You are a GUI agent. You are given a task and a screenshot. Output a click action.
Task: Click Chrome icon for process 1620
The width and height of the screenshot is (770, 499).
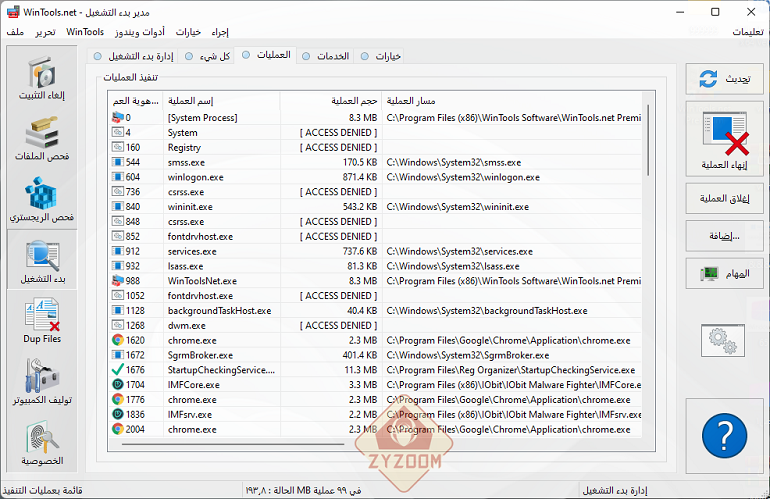coord(117,340)
